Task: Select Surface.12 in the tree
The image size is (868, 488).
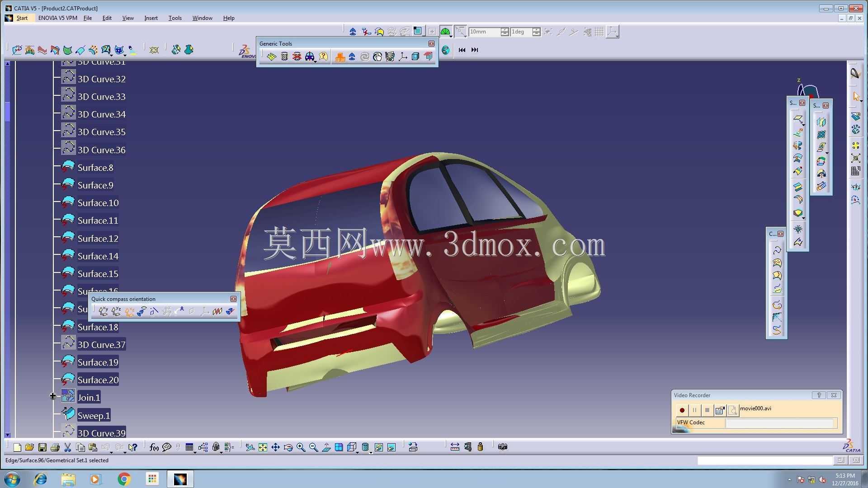Action: pyautogui.click(x=98, y=239)
